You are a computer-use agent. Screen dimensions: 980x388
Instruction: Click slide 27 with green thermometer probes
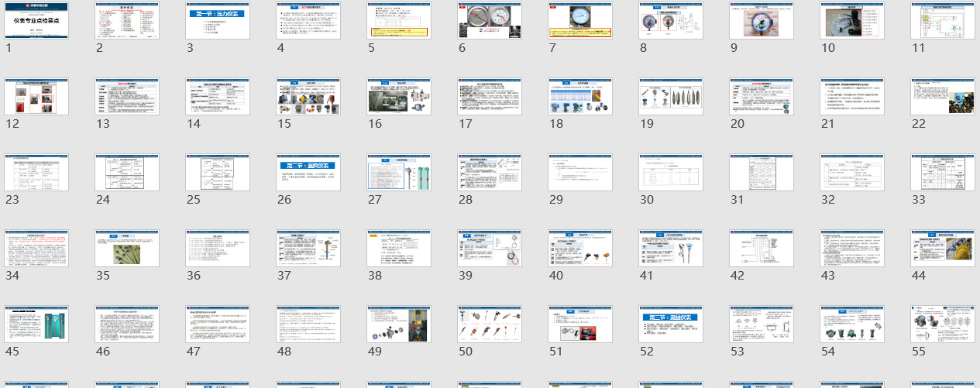click(x=399, y=173)
